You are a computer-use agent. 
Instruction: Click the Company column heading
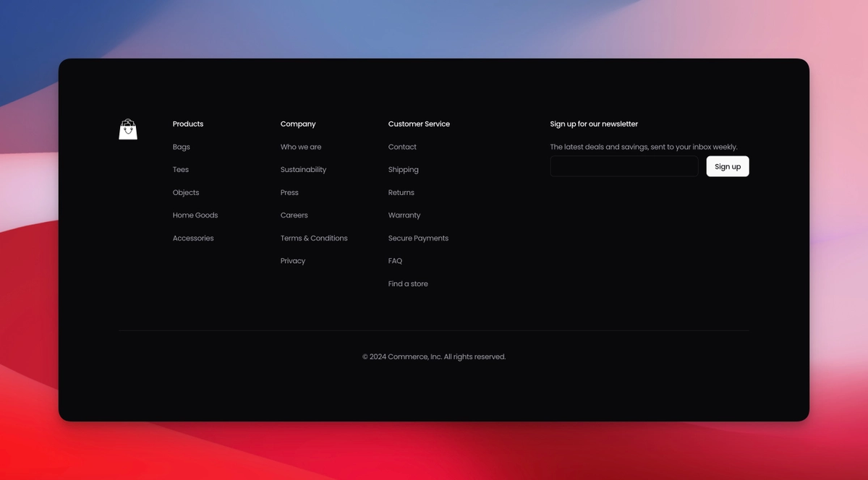click(298, 124)
